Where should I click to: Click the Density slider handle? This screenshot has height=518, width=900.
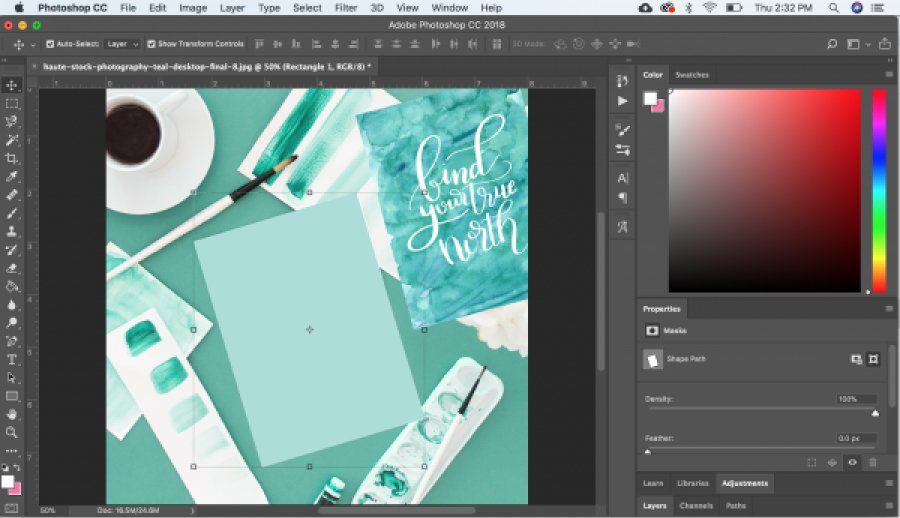point(876,412)
